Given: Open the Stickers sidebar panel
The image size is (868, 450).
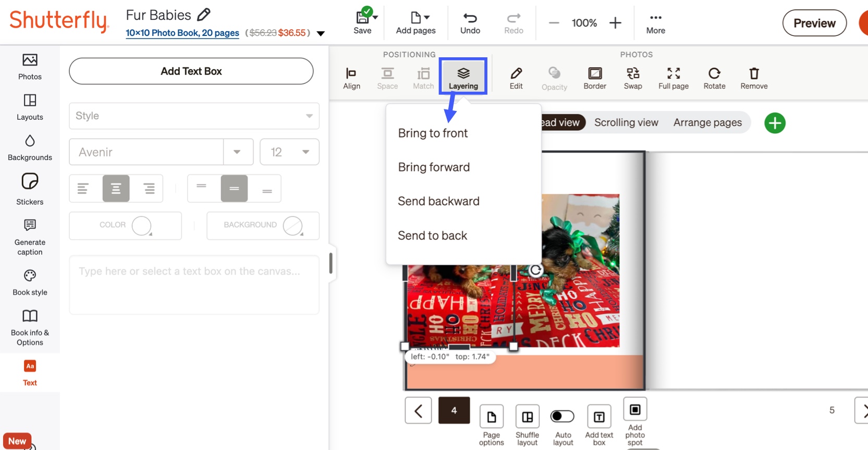Looking at the screenshot, I should (x=30, y=190).
